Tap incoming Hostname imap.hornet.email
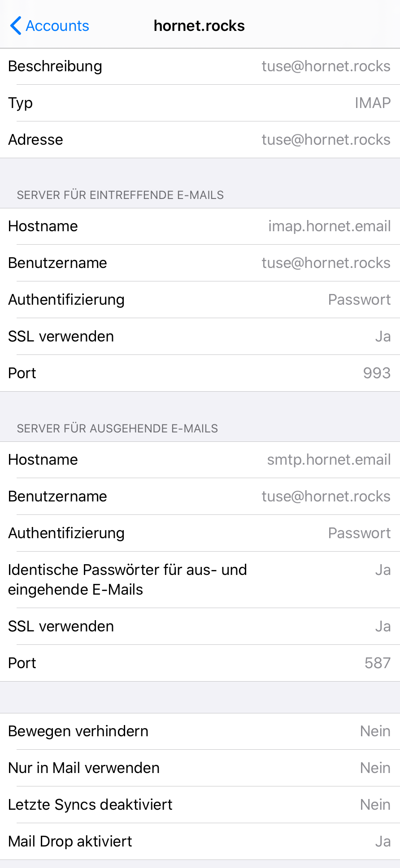The image size is (400, 868). (200, 226)
